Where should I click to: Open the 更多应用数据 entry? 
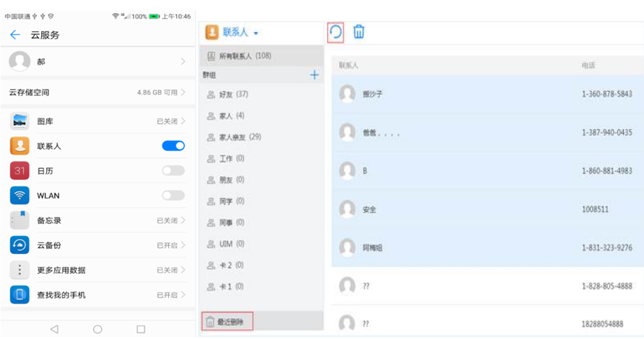point(98,270)
